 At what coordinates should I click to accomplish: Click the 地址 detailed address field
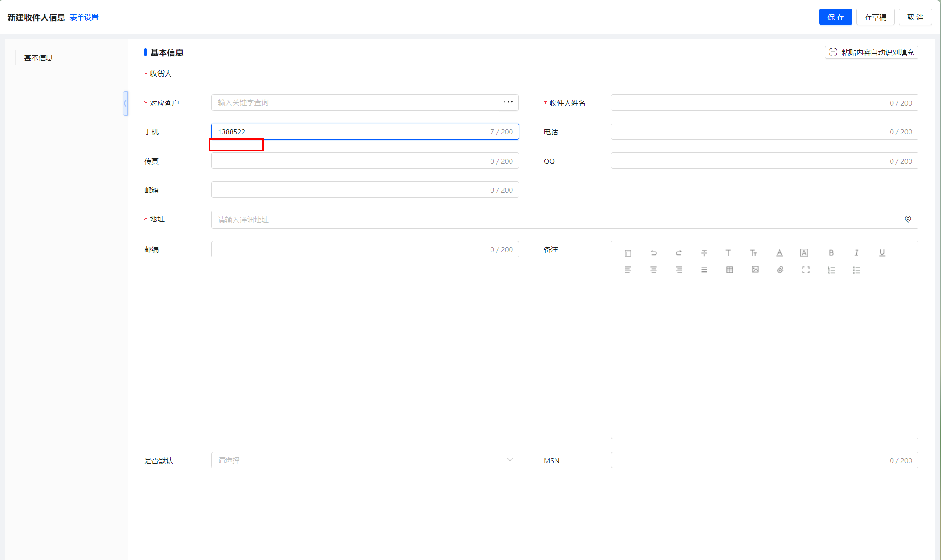tap(565, 220)
